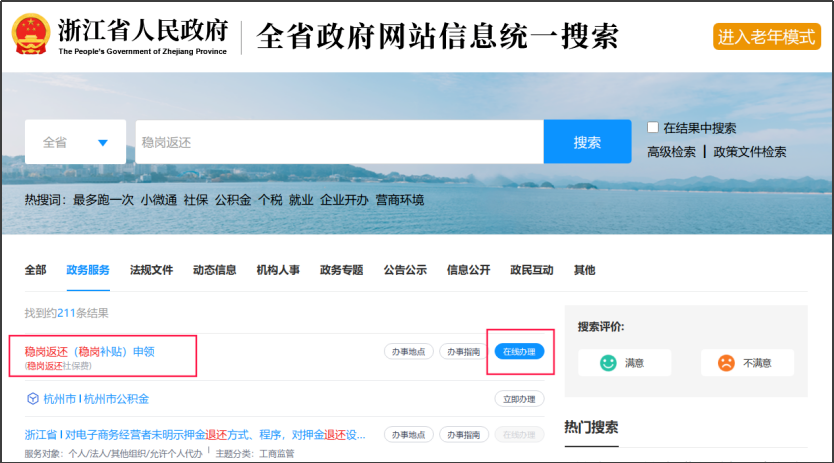Open the 稳岗返还（稳岗补贴）申领 result

(89, 352)
